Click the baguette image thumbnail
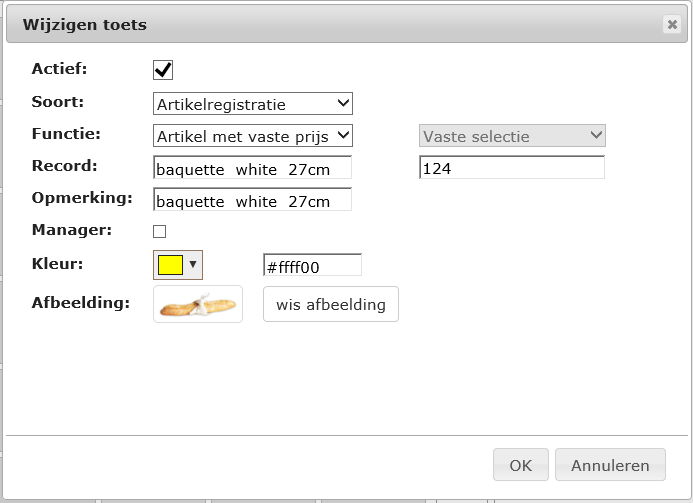 [198, 304]
